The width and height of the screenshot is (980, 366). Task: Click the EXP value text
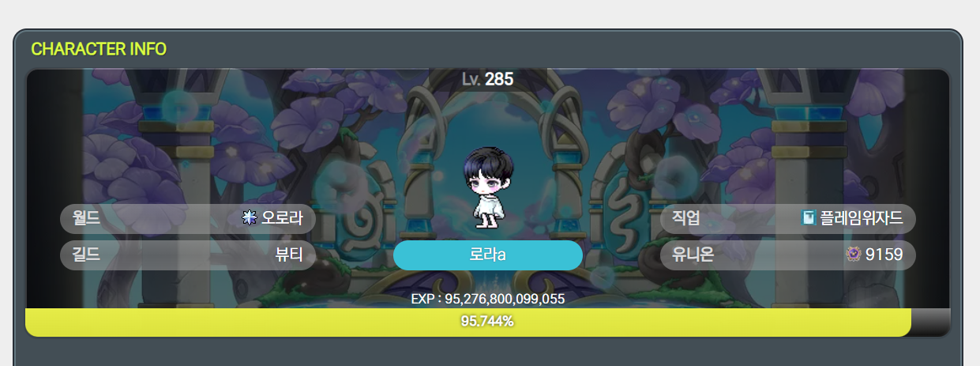pyautogui.click(x=488, y=299)
